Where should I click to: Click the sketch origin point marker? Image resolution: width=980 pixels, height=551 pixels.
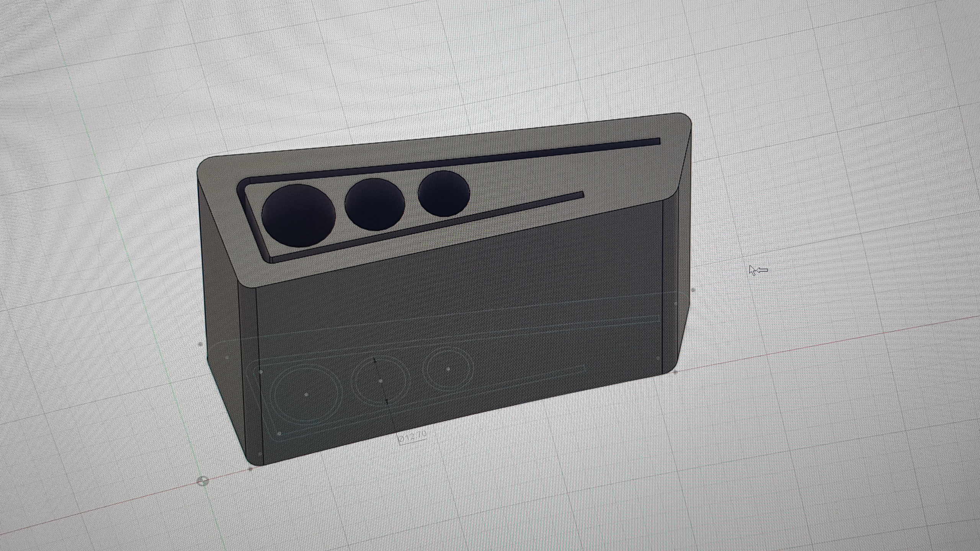pyautogui.click(x=203, y=481)
